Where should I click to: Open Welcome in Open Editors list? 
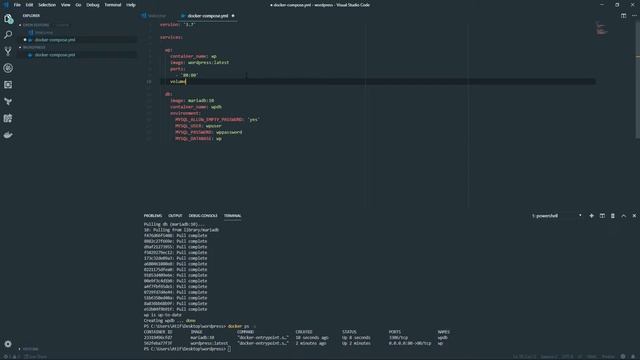44,32
